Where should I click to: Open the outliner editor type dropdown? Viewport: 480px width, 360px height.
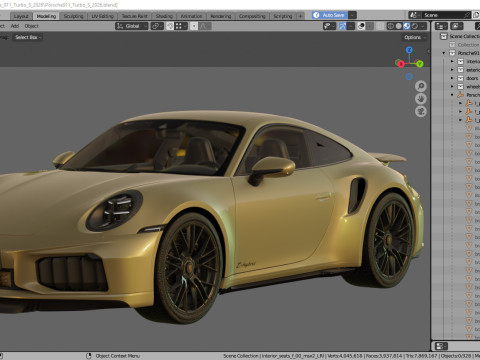point(441,26)
